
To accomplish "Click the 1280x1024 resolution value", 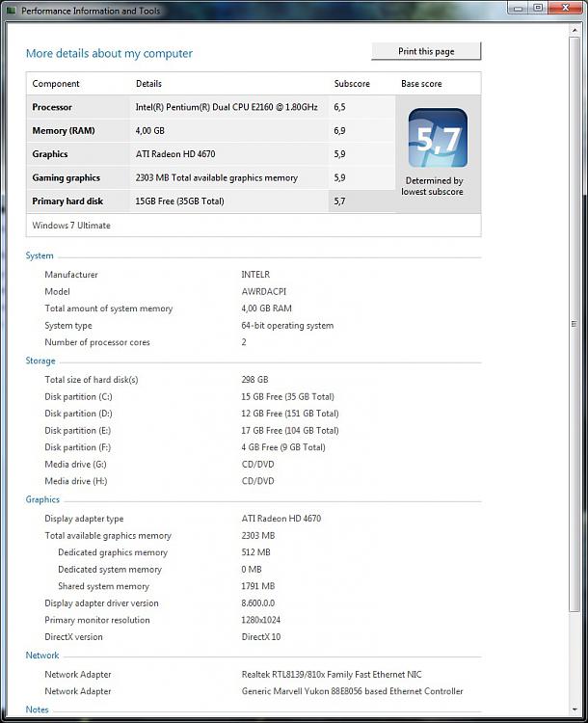I will (x=261, y=620).
